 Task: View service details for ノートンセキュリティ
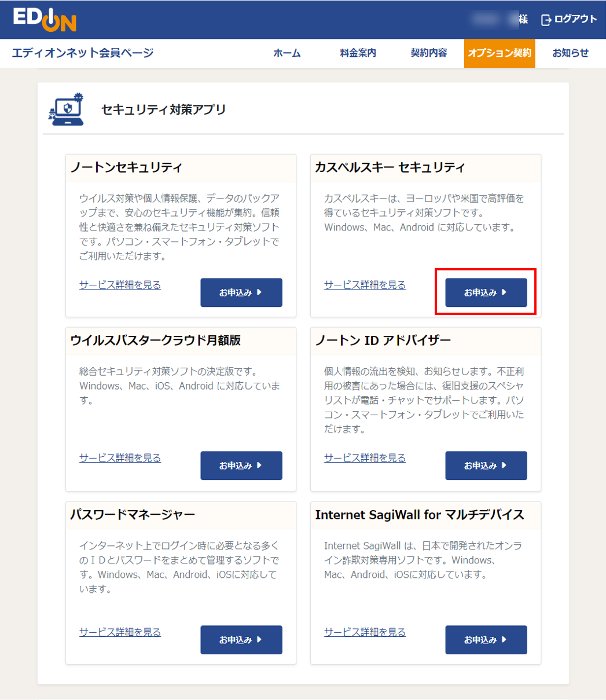(x=120, y=285)
